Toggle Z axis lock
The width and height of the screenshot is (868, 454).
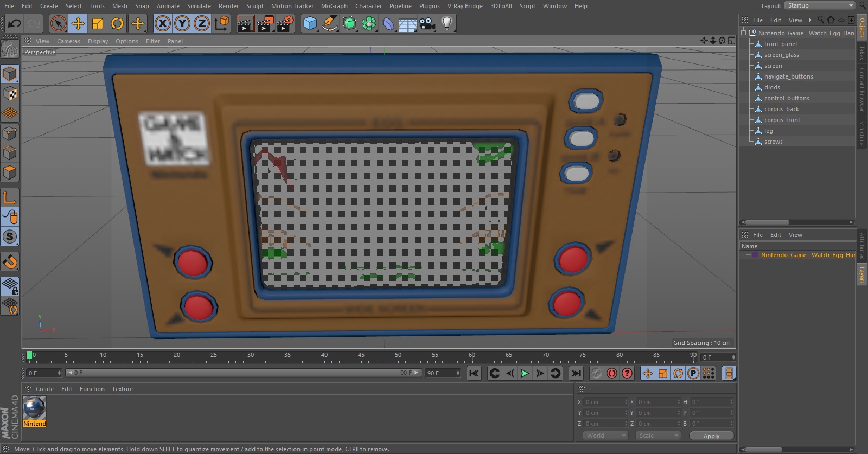tap(202, 23)
